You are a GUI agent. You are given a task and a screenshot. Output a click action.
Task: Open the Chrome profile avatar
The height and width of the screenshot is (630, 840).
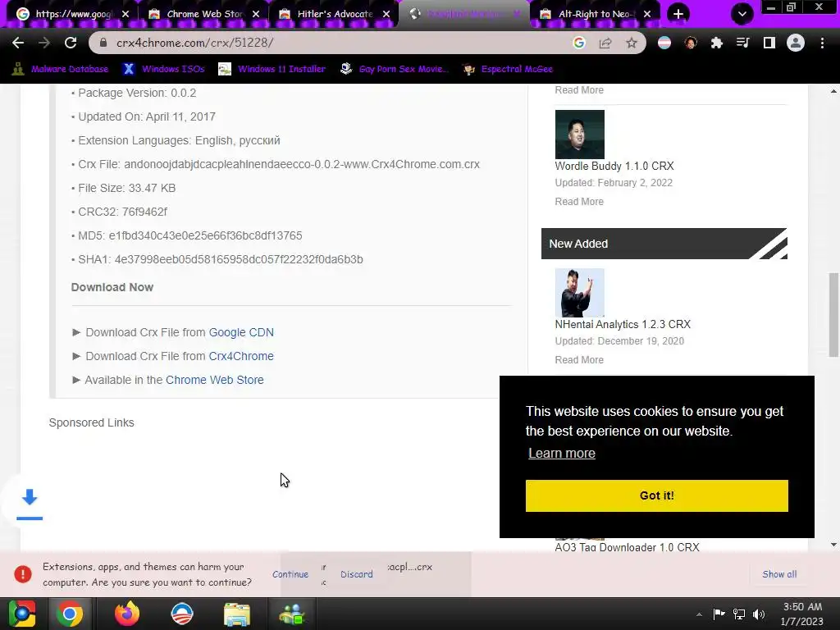pos(796,43)
